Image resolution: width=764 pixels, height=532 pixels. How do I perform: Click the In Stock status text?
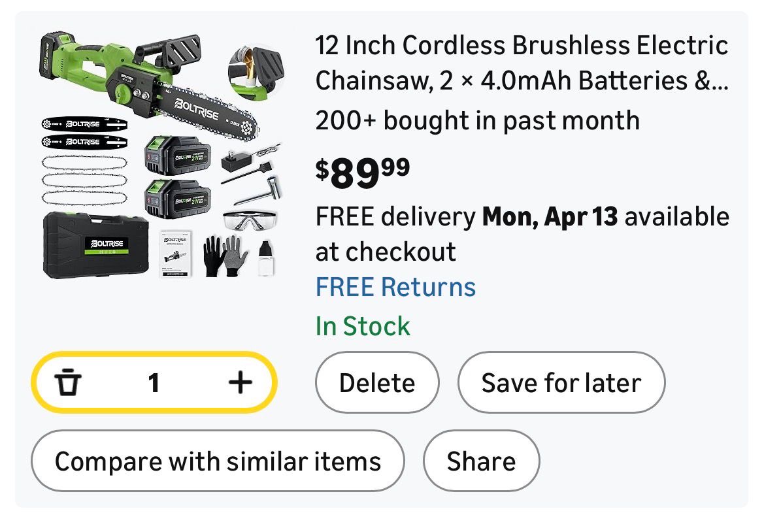(x=363, y=326)
